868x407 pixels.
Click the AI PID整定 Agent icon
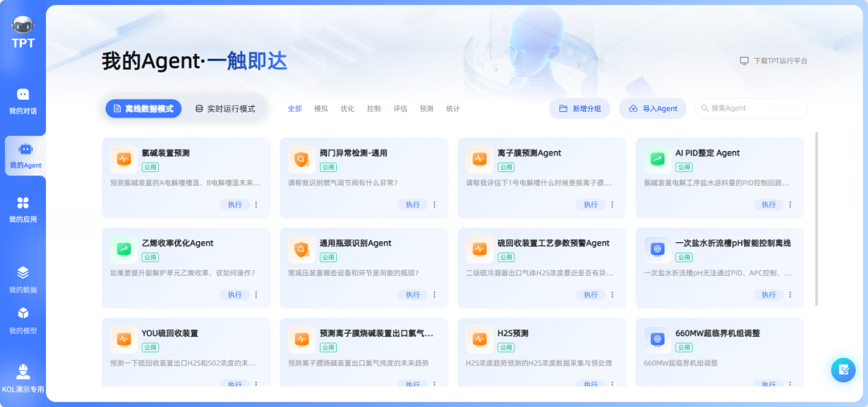pyautogui.click(x=657, y=159)
